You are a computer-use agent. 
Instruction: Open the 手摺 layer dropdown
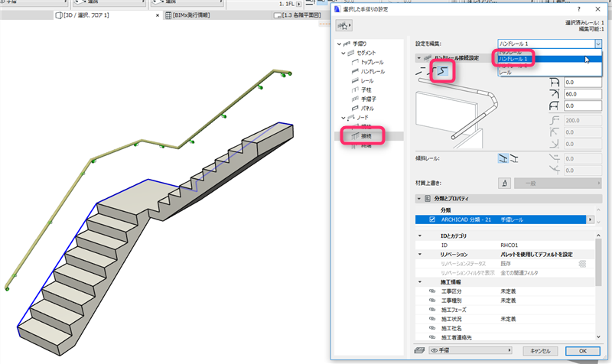[x=470, y=350]
